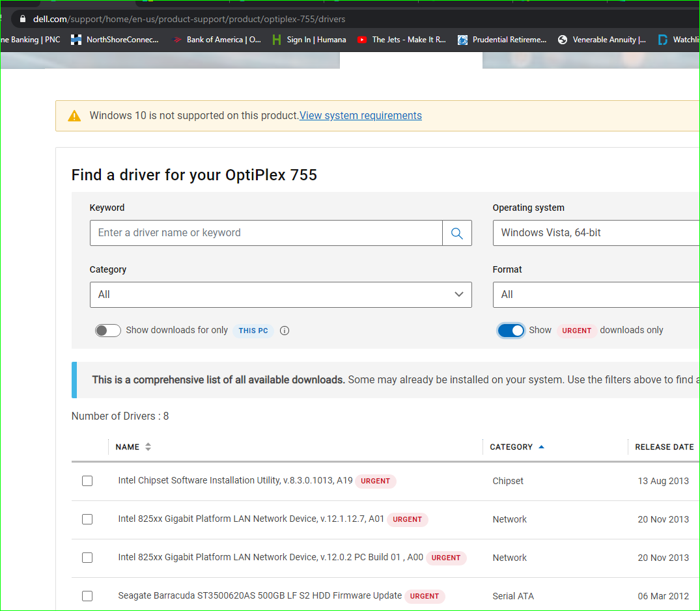Select Intel 825xx v.12.0.2 PC Build 01 name

270,557
